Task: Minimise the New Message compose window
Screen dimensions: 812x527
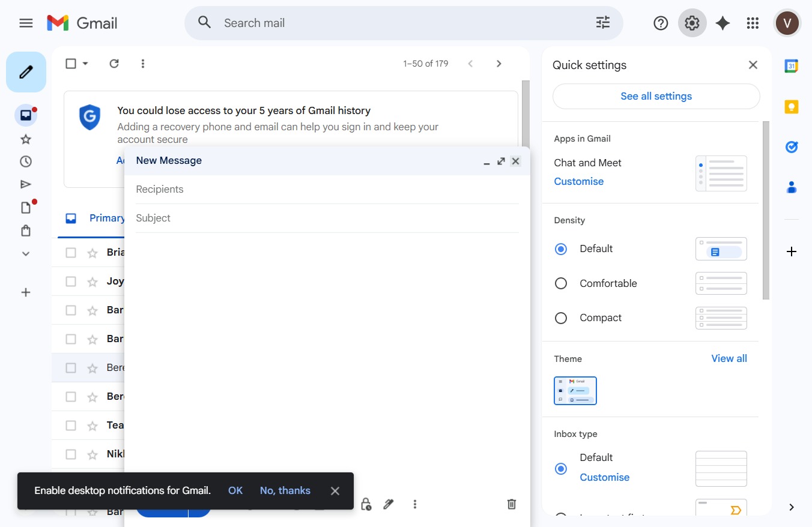Action: point(486,161)
